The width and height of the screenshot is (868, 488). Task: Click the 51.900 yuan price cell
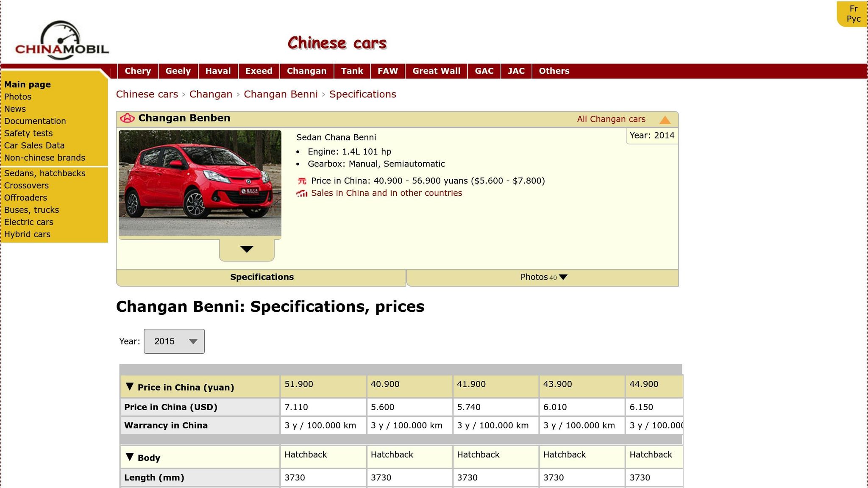(x=323, y=386)
